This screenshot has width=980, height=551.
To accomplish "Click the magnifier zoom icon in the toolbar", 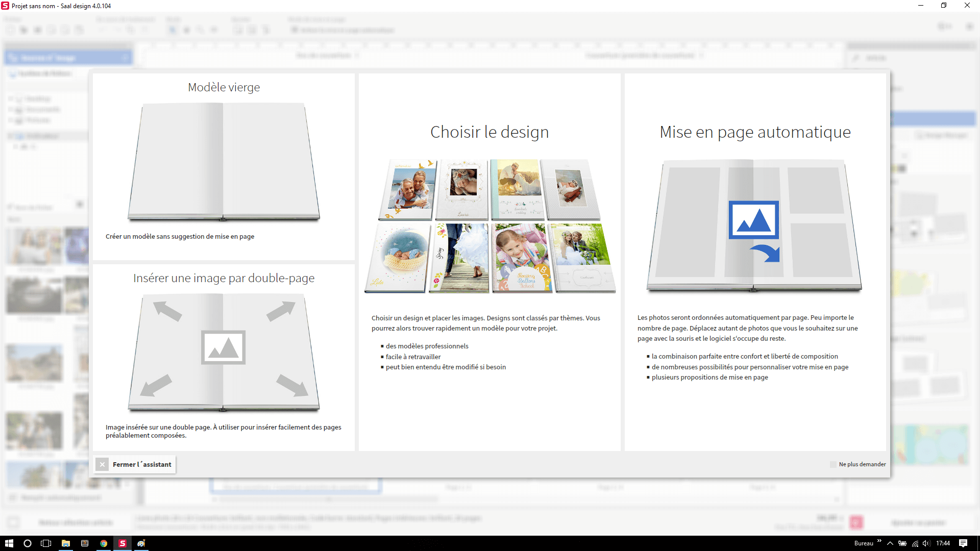I will tap(200, 30).
